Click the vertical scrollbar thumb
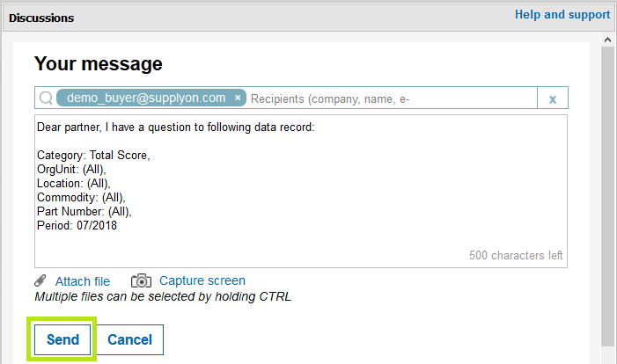617x364 pixels. pyautogui.click(x=607, y=197)
